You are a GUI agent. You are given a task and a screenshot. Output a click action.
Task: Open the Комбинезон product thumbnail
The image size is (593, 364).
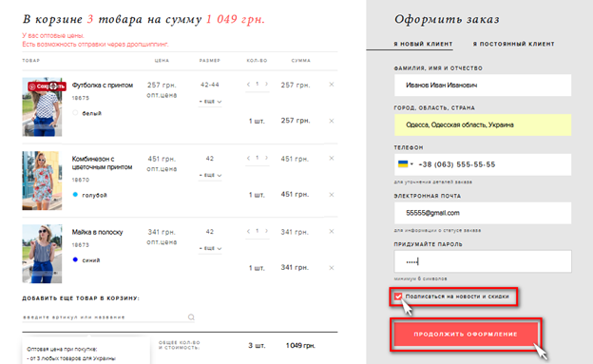(x=42, y=181)
